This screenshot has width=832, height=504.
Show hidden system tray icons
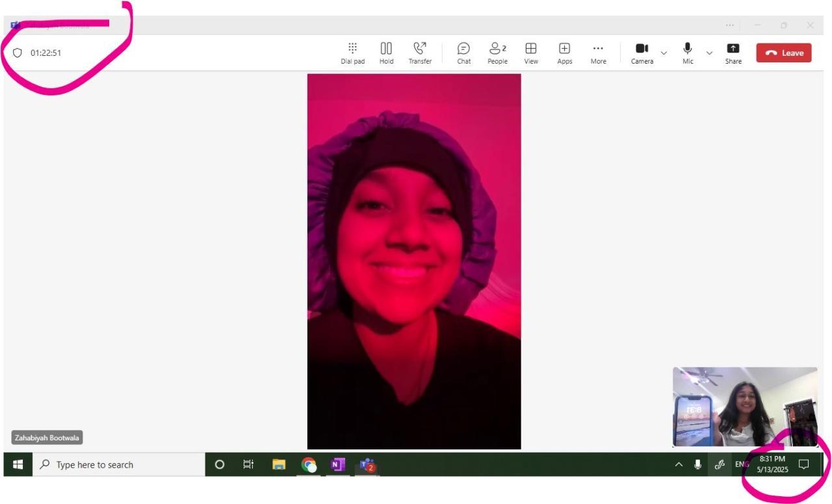pyautogui.click(x=679, y=464)
